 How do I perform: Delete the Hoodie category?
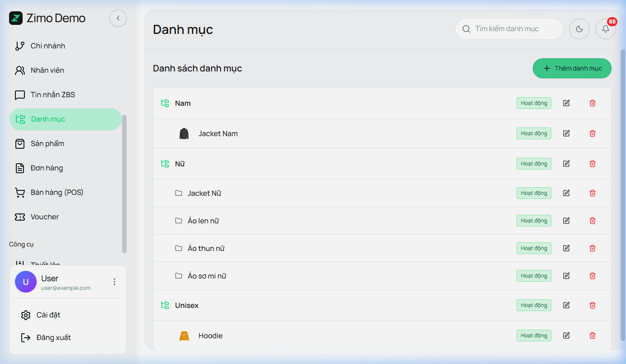[x=593, y=336]
